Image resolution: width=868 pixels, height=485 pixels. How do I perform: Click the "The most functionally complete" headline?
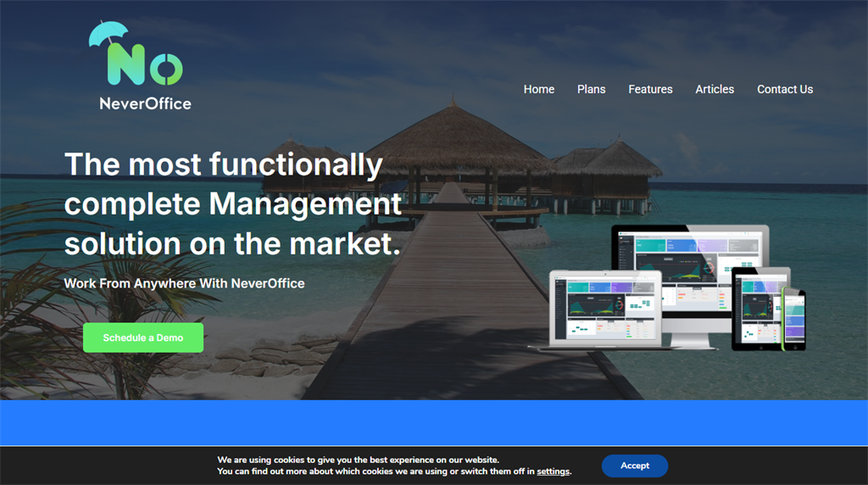tap(232, 203)
